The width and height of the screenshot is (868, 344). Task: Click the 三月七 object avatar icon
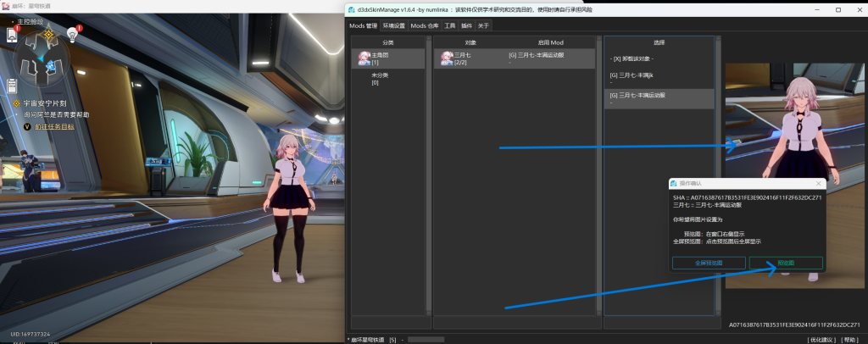point(447,58)
